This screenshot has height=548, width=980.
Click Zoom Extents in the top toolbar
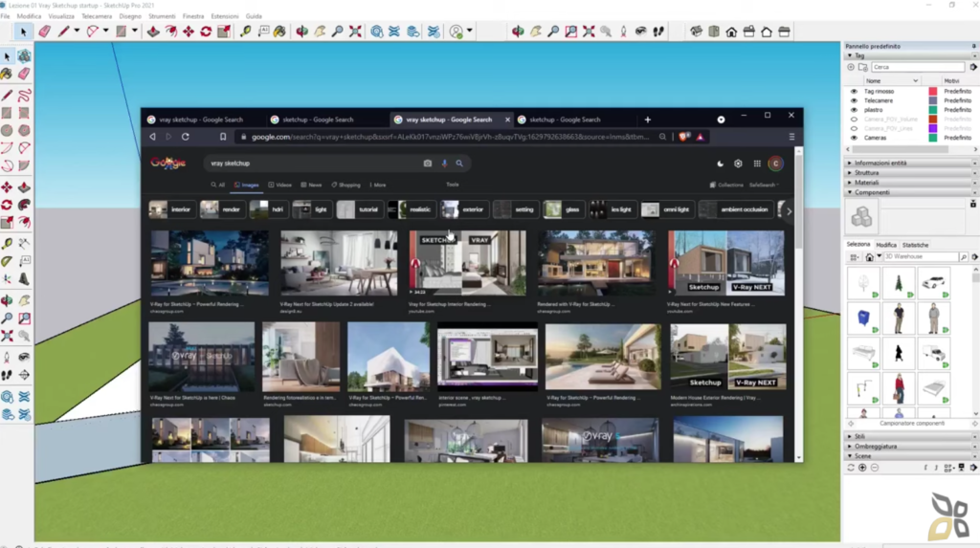click(355, 32)
